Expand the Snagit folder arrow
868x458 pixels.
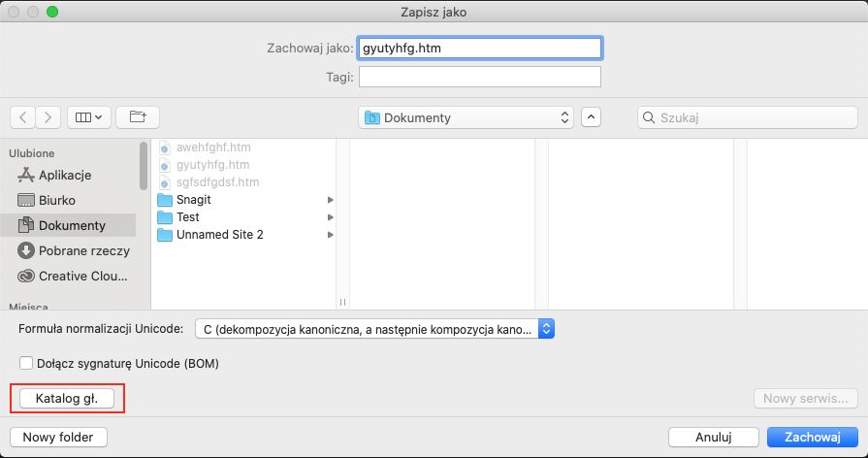point(331,200)
